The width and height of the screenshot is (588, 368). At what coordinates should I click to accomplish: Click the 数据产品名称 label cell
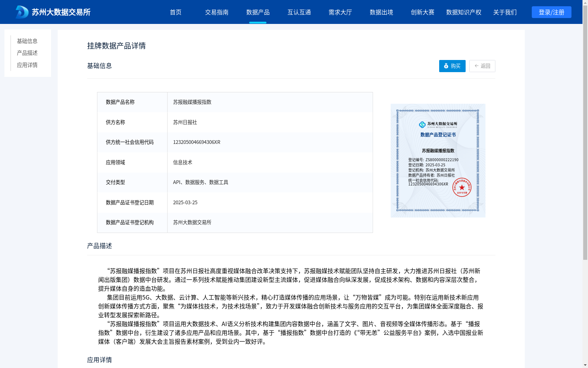[132, 102]
